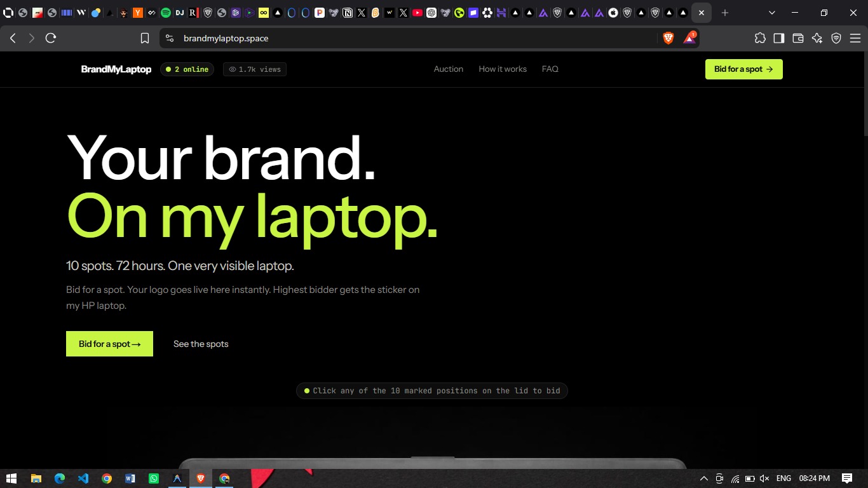The height and width of the screenshot is (488, 868).
Task: Open the Windows Start menu
Action: click(11, 478)
